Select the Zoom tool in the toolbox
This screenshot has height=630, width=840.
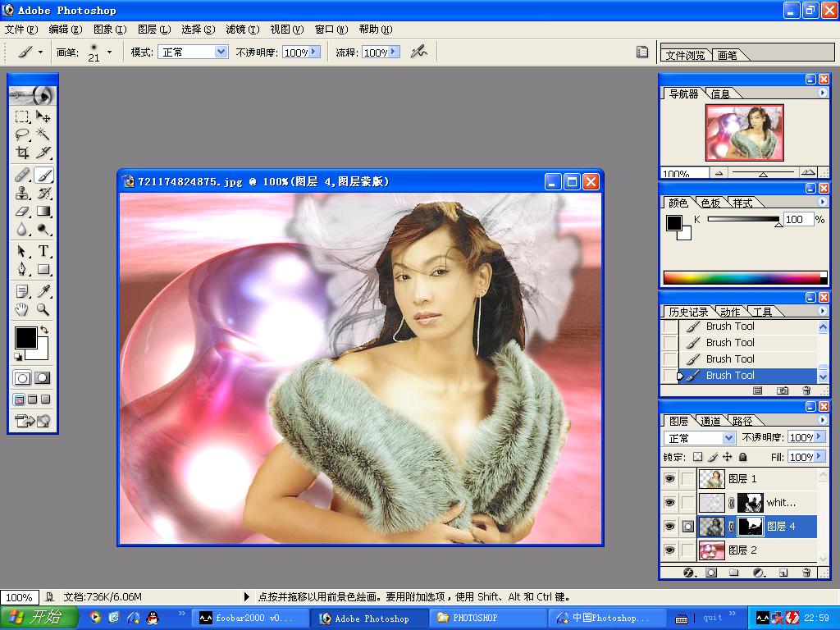tap(43, 309)
